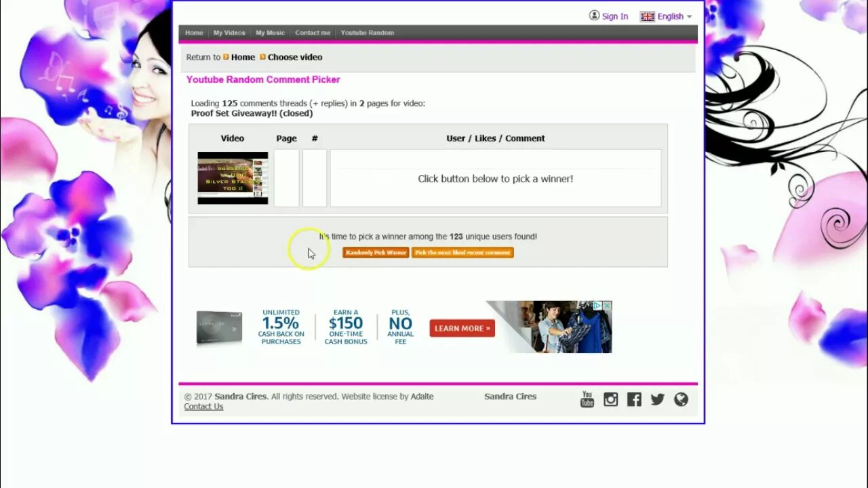Image resolution: width=868 pixels, height=488 pixels.
Task: Open the My Music menu item
Action: (x=270, y=33)
